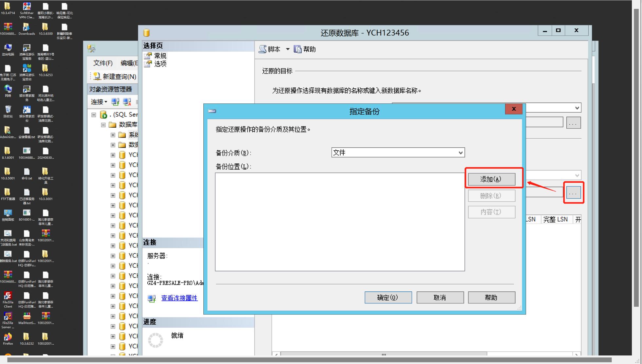642x364 pixels.
Task: Click the restore dialog horizontal scrollbar
Action: coord(383,354)
